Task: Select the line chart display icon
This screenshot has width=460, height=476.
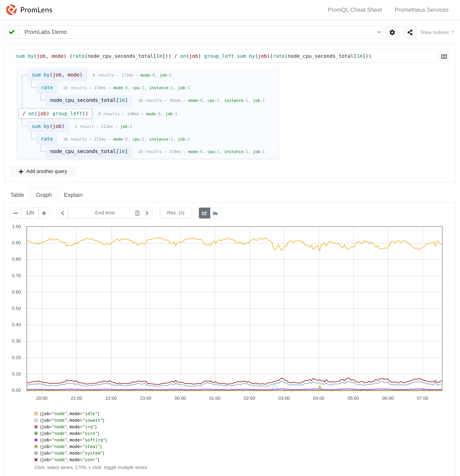Action: pyautogui.click(x=204, y=213)
